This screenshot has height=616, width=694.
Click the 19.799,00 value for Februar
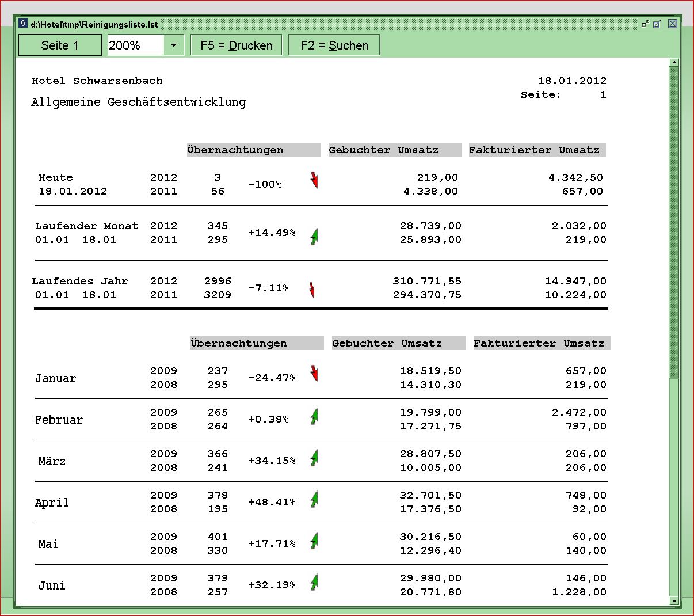pos(430,412)
